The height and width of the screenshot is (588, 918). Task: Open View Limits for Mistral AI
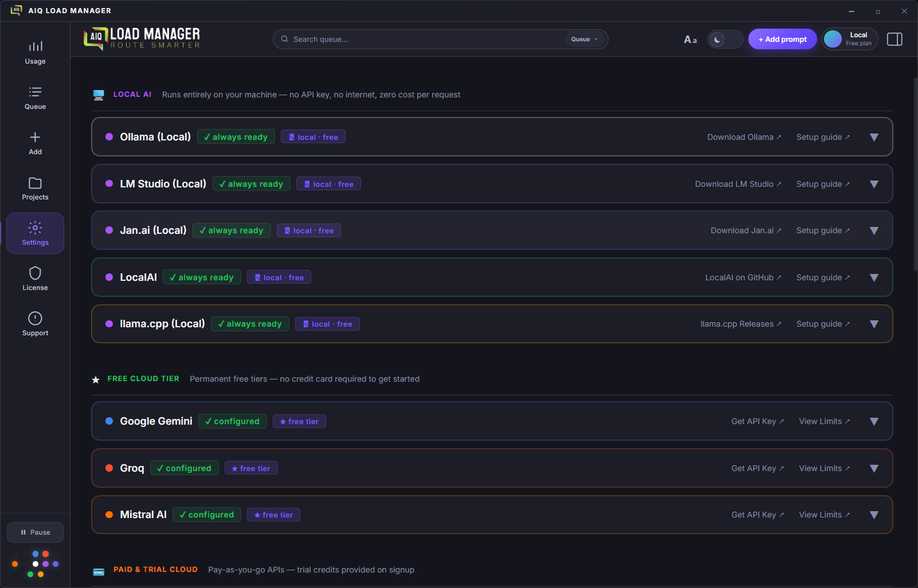click(x=824, y=515)
